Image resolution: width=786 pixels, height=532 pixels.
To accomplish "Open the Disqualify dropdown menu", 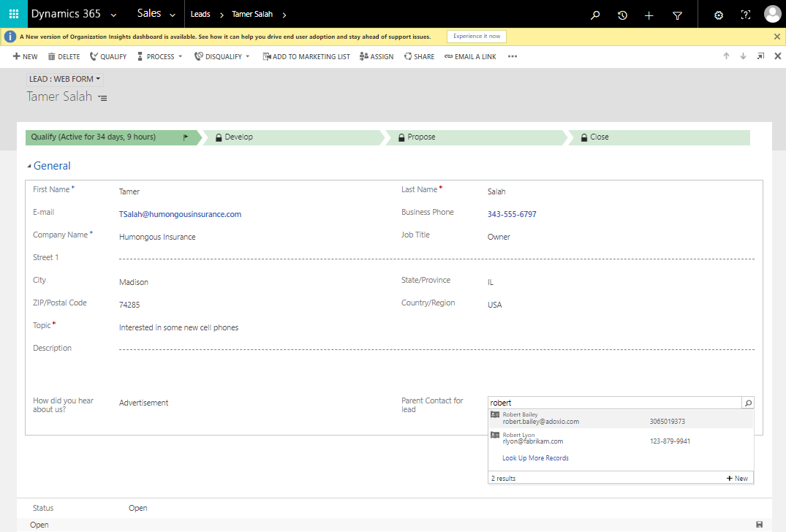I will pyautogui.click(x=248, y=57).
